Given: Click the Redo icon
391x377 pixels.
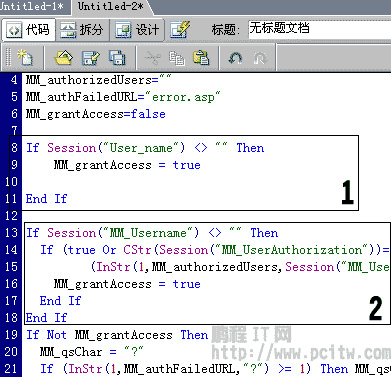Looking at the screenshot, I should click(260, 58).
